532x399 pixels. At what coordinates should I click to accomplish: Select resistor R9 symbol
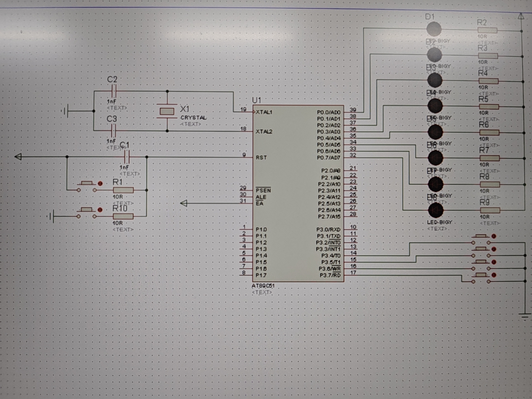click(x=490, y=210)
